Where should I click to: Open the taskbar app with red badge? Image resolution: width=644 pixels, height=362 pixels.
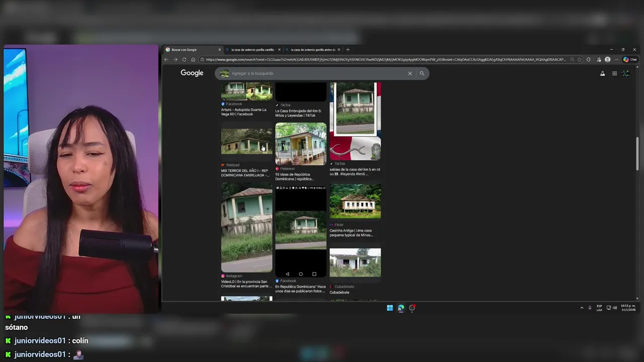[x=412, y=308]
